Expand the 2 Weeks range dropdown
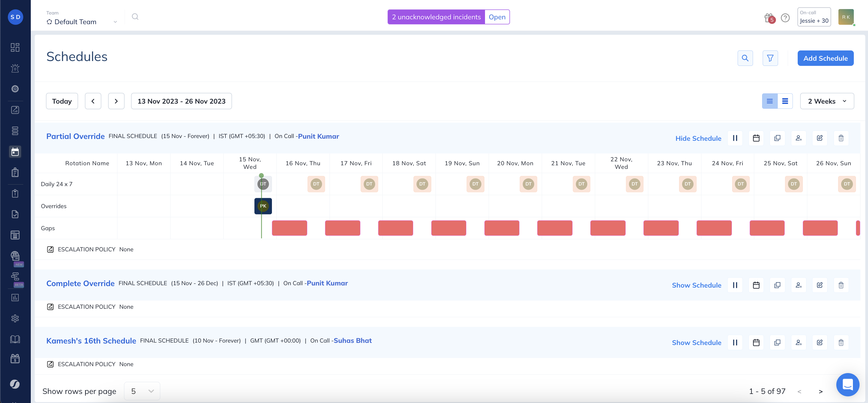The width and height of the screenshot is (868, 403). 827,101
